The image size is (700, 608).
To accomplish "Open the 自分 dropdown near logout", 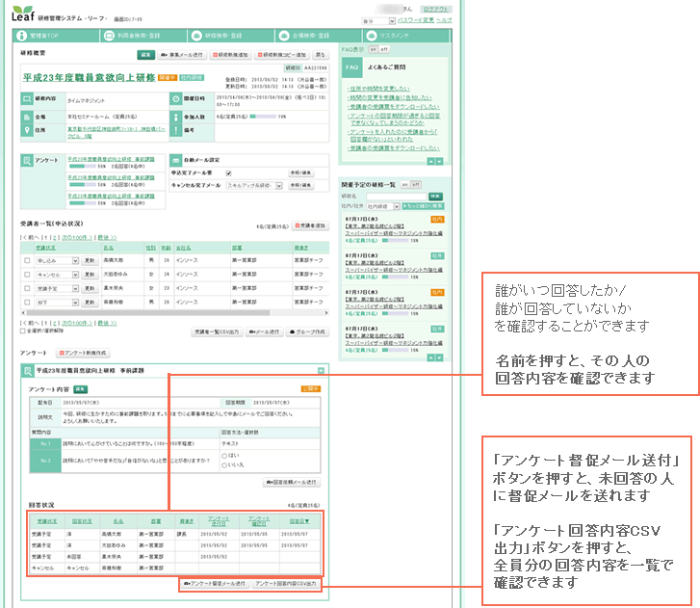I will click(378, 21).
